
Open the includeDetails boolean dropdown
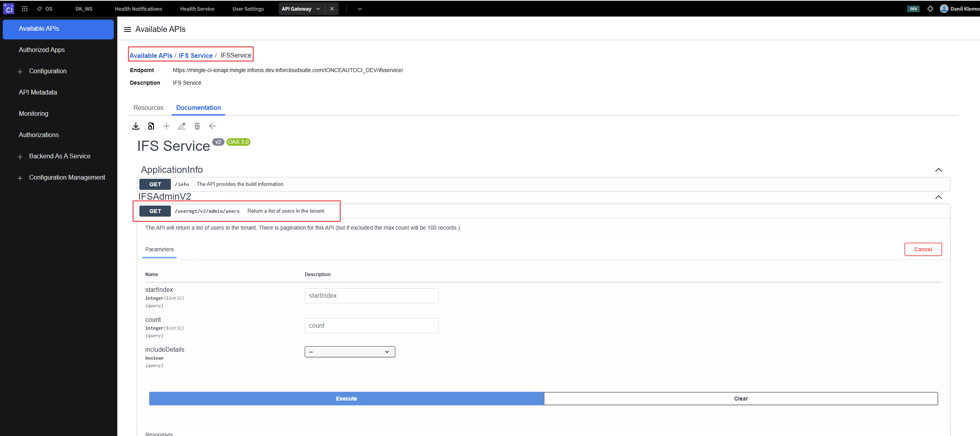[x=350, y=352]
